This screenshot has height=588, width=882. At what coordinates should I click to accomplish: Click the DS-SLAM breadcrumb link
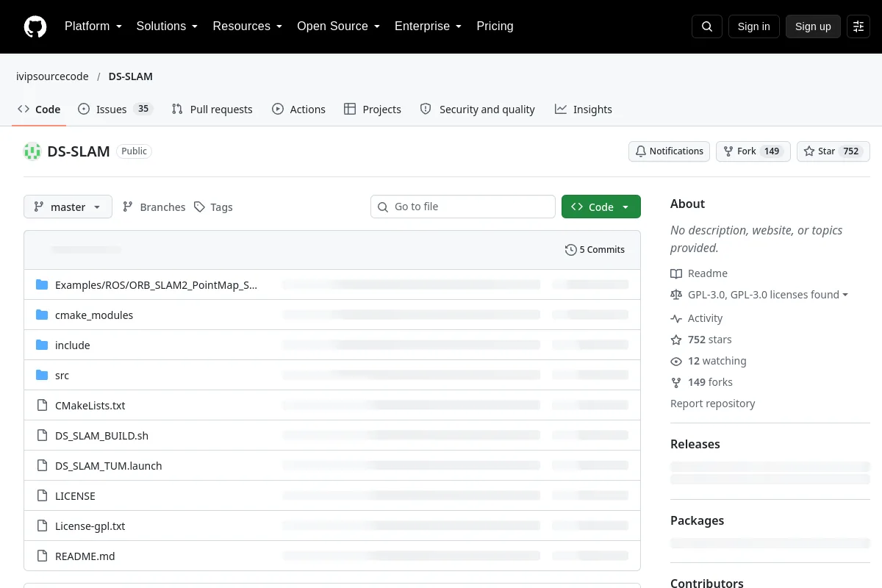[x=131, y=76]
